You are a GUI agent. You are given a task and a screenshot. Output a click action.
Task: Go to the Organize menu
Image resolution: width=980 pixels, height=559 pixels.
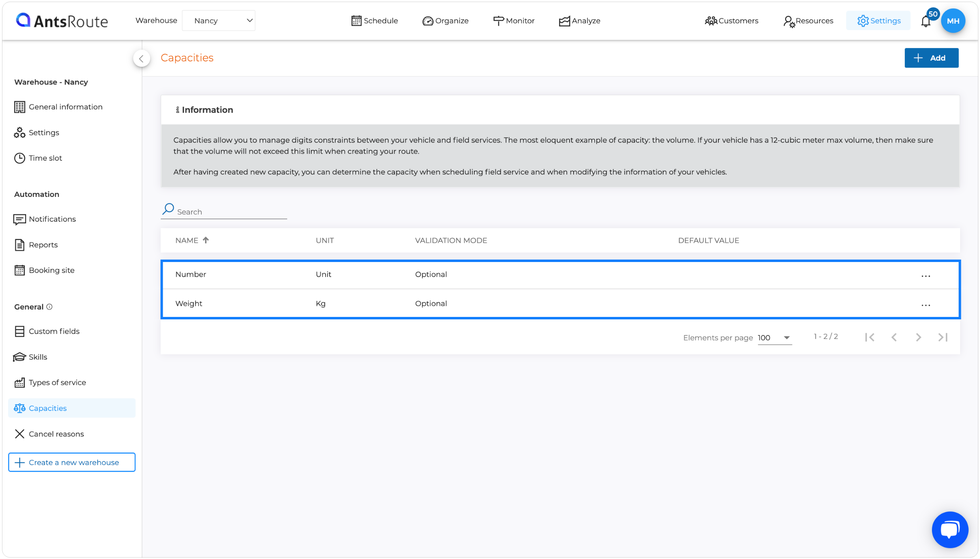[445, 21]
